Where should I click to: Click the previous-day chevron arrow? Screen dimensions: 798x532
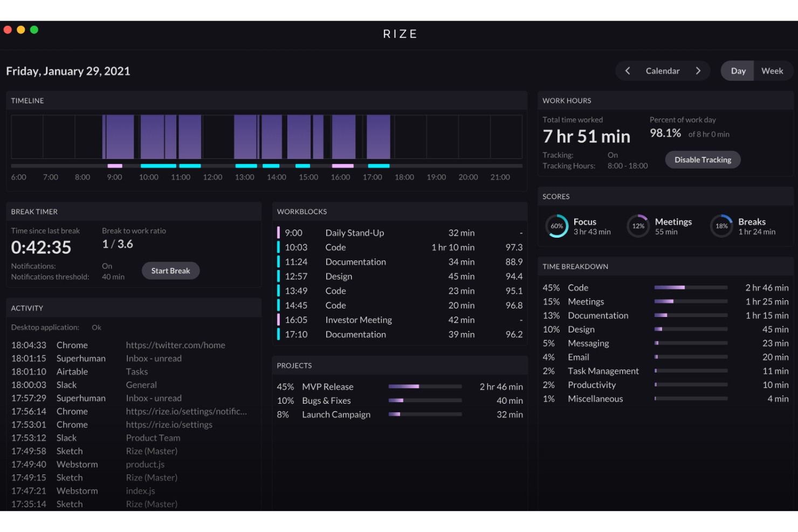[x=628, y=71]
